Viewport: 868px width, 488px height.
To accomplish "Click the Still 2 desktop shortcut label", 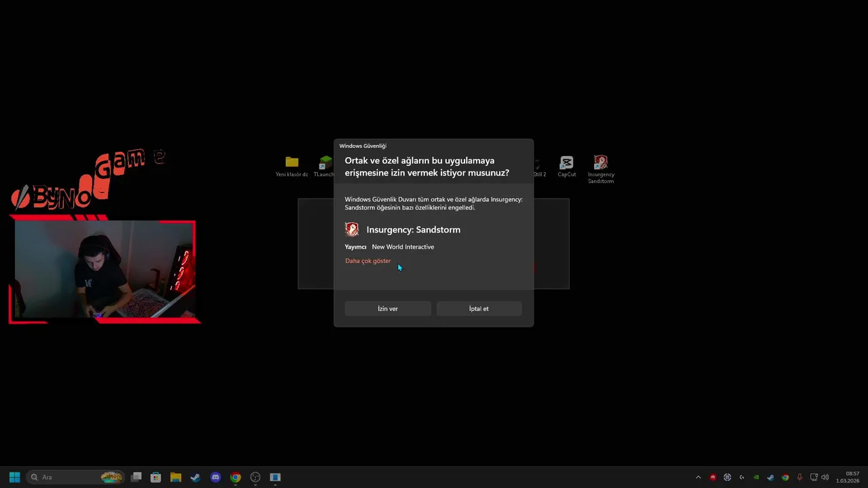I will (x=539, y=174).
